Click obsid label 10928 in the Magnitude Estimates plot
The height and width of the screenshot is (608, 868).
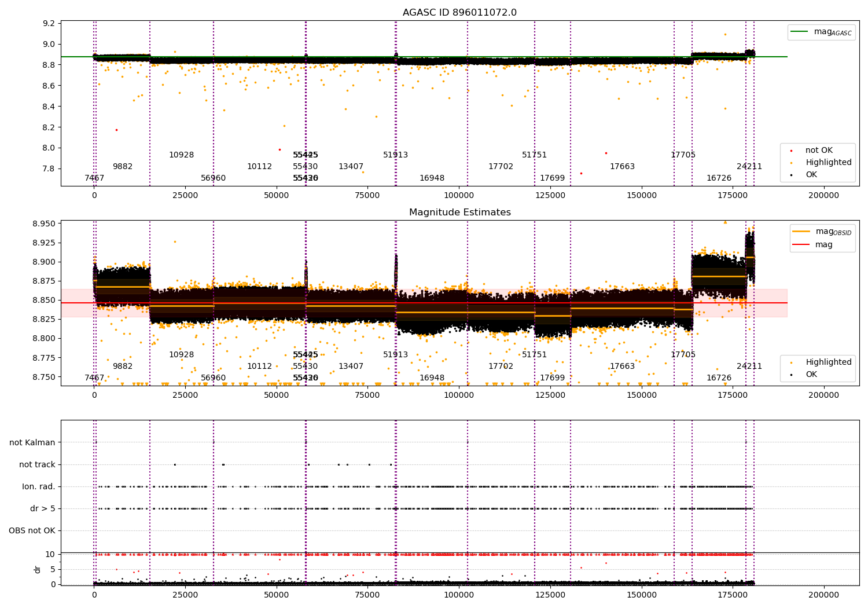(x=182, y=355)
